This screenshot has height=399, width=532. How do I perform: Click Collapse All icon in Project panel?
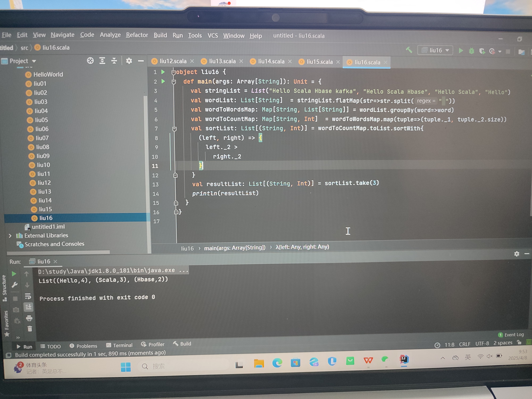114,61
